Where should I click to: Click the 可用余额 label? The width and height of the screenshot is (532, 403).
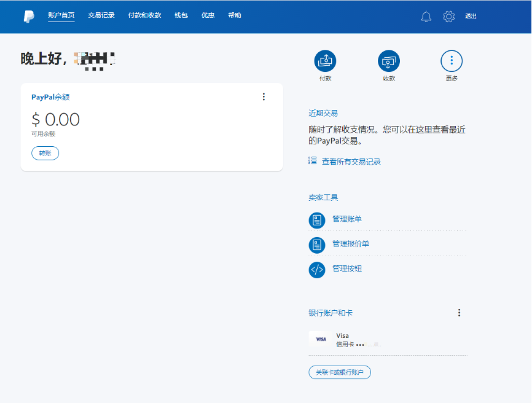43,134
